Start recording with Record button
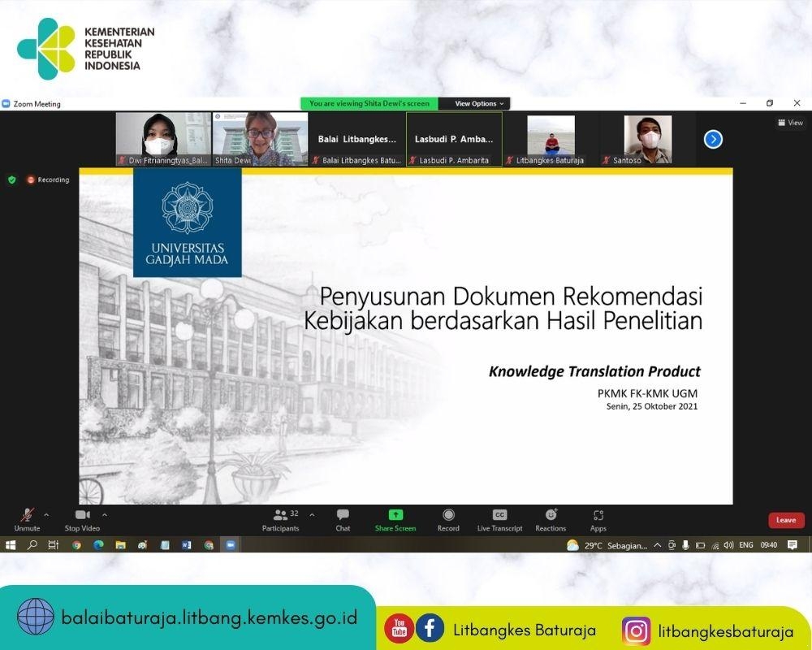The width and height of the screenshot is (812, 650). [448, 517]
